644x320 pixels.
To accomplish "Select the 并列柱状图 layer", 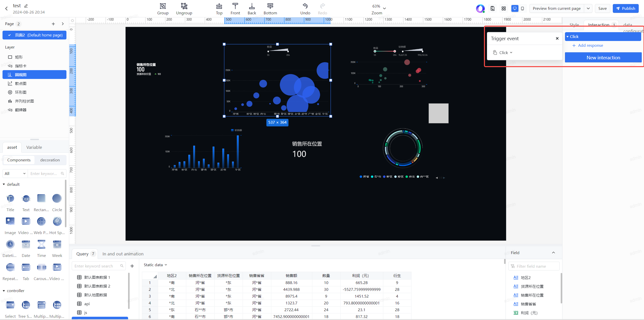I will [x=34, y=101].
